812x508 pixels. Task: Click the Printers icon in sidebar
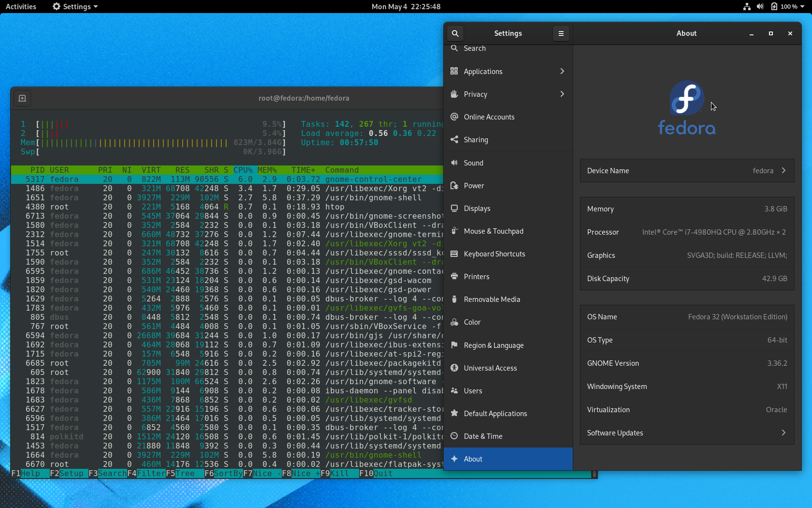[x=454, y=276]
